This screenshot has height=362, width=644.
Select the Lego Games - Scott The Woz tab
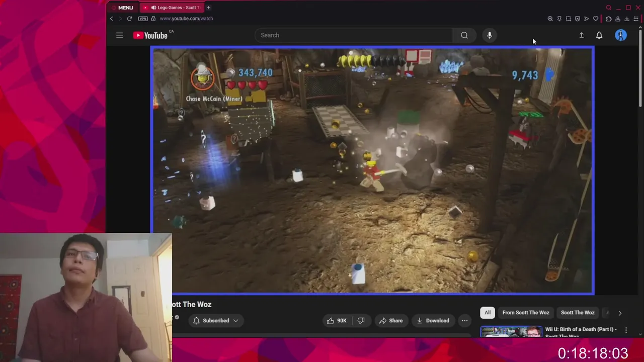pyautogui.click(x=171, y=8)
